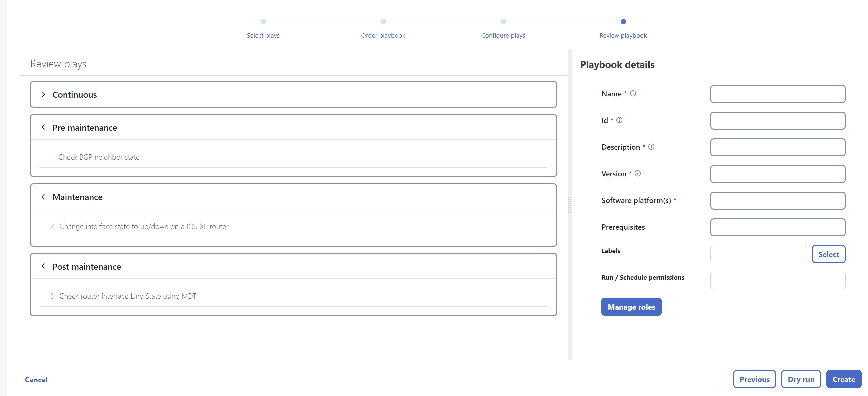Click the panel splitter drag handle
868x396 pixels.
click(569, 205)
